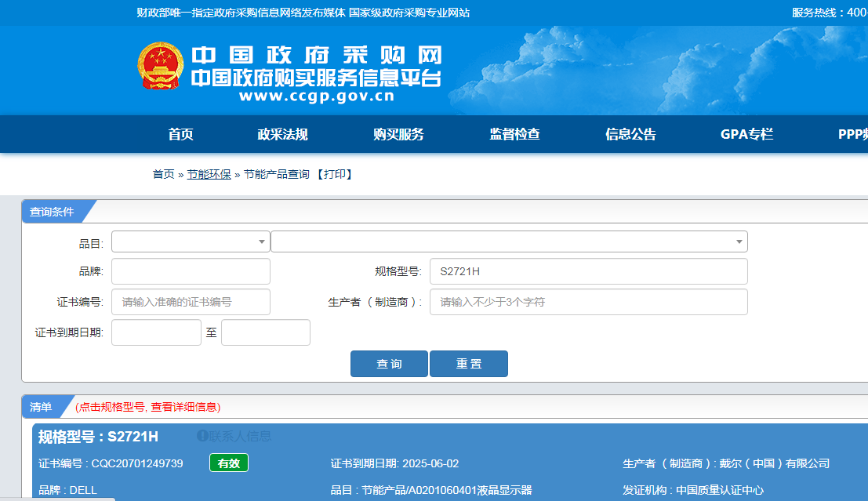The width and height of the screenshot is (868, 501).
Task: Open details for 规格型号：S2721H
Action: 98,437
